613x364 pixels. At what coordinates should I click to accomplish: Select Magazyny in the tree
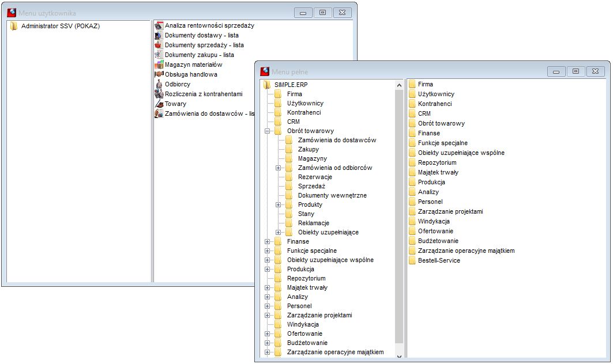[312, 158]
